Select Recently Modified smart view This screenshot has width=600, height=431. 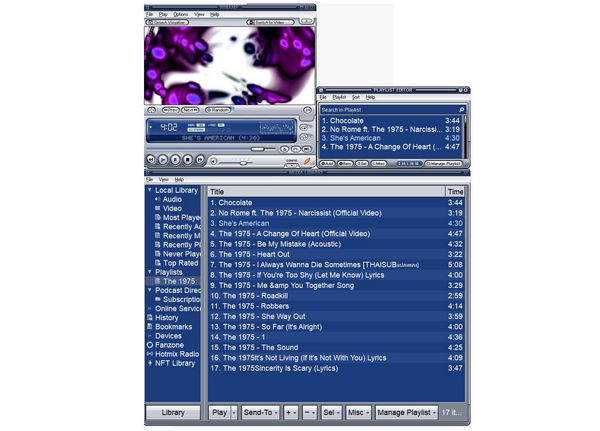coord(178,236)
